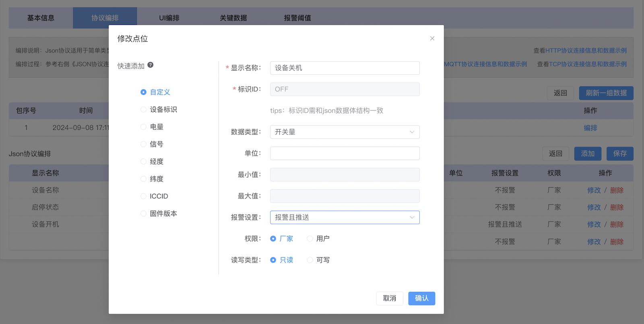Click into the 单位 input field
Viewport: 644px width, 324px height.
(345, 153)
